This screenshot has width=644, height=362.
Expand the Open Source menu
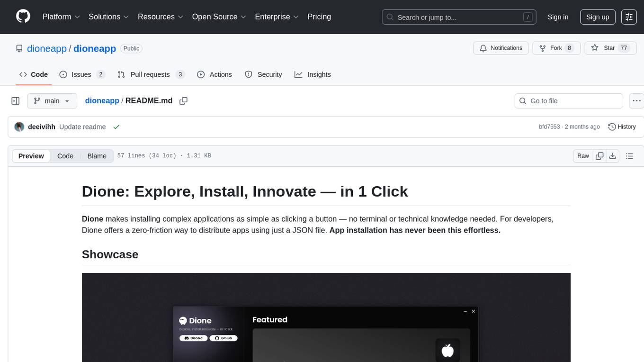click(219, 17)
